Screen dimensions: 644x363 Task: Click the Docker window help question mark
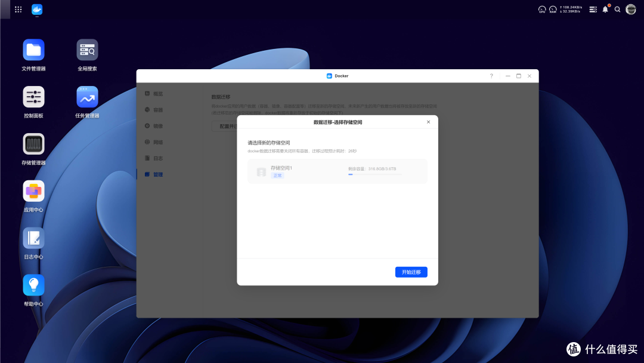click(x=491, y=76)
